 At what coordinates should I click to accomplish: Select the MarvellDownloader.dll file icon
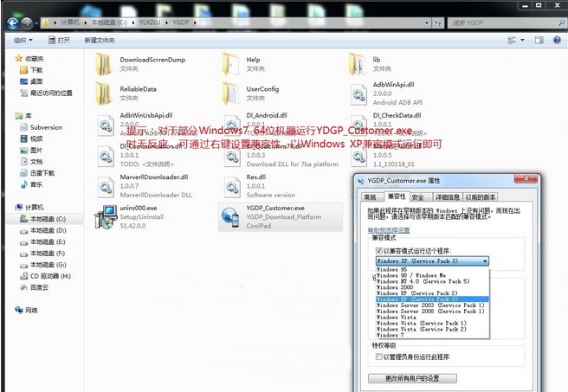tap(106, 187)
